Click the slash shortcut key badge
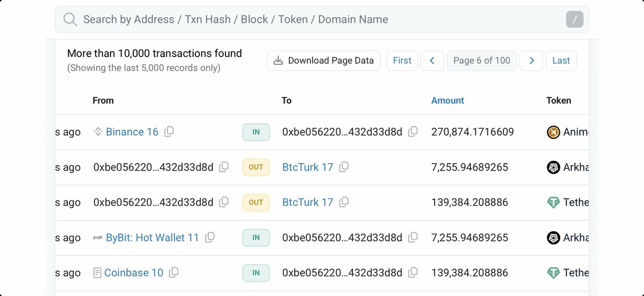Screen dimensions: 644x296 [575, 20]
